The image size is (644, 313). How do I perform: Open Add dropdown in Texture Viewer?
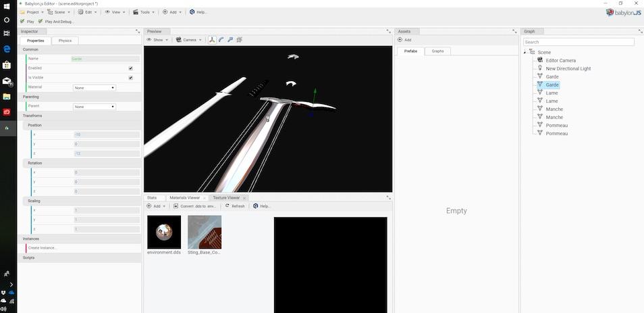point(156,206)
